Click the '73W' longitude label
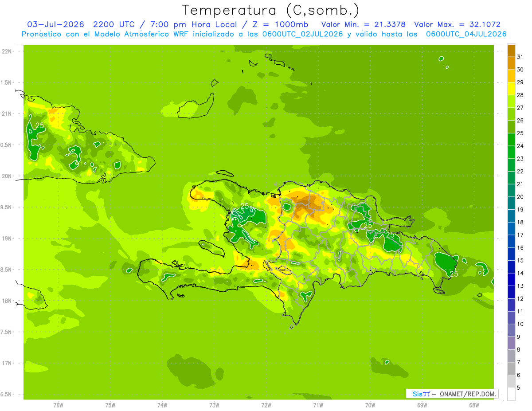The width and height of the screenshot is (532, 411). [214, 405]
